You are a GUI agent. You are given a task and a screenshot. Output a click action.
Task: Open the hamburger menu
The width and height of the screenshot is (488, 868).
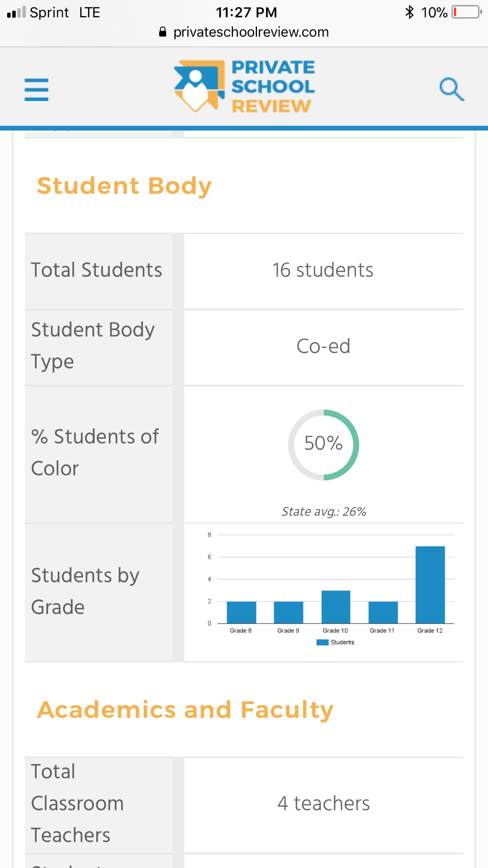(x=36, y=90)
